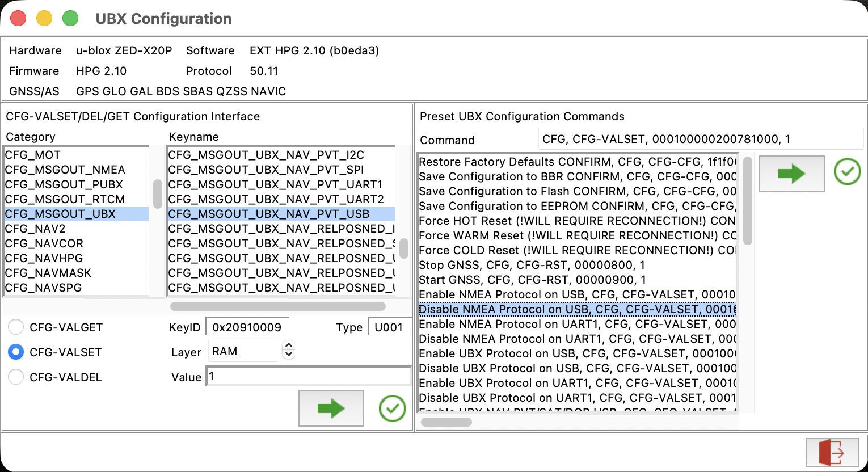Choose Start GNSS preset command

tap(578, 280)
